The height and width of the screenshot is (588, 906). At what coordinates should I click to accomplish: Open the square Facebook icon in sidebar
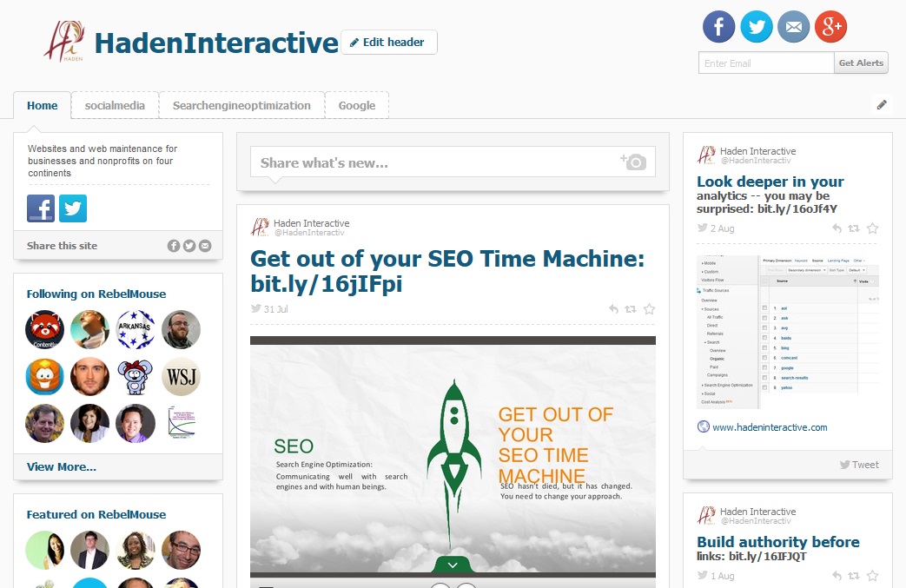pyautogui.click(x=41, y=208)
